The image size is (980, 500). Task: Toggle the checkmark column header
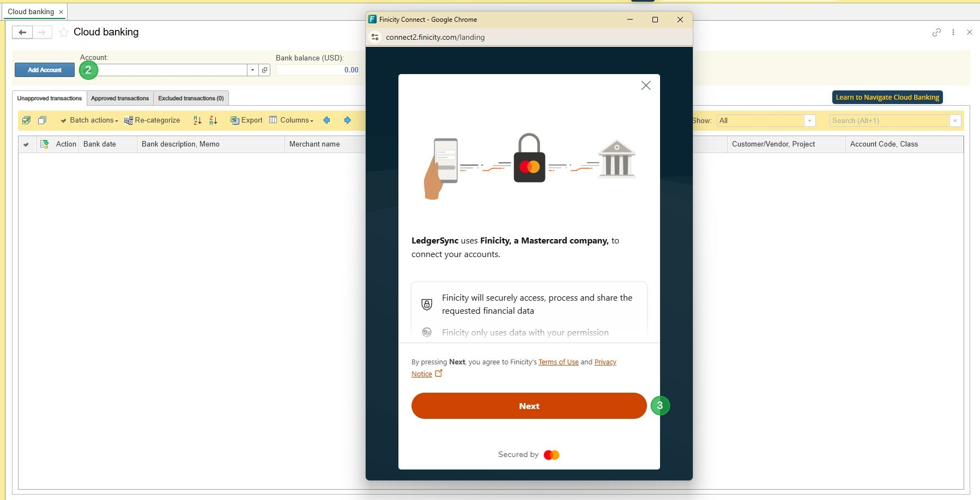point(26,144)
